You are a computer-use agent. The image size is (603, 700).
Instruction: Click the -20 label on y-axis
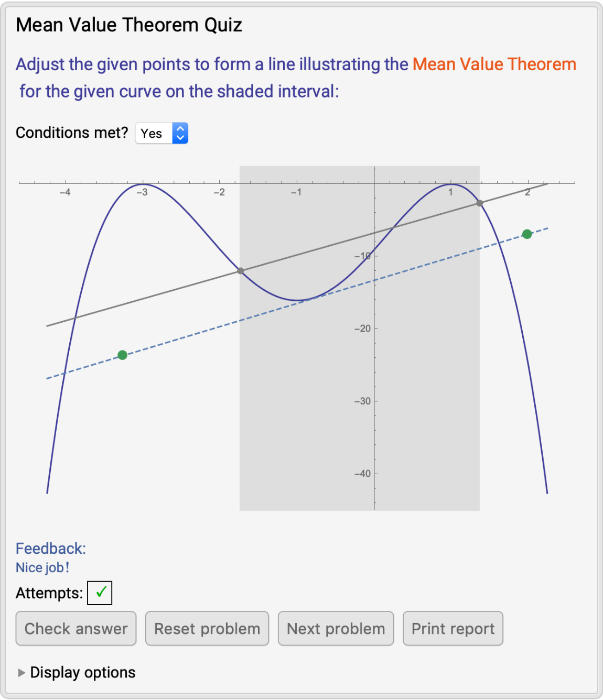click(x=362, y=329)
